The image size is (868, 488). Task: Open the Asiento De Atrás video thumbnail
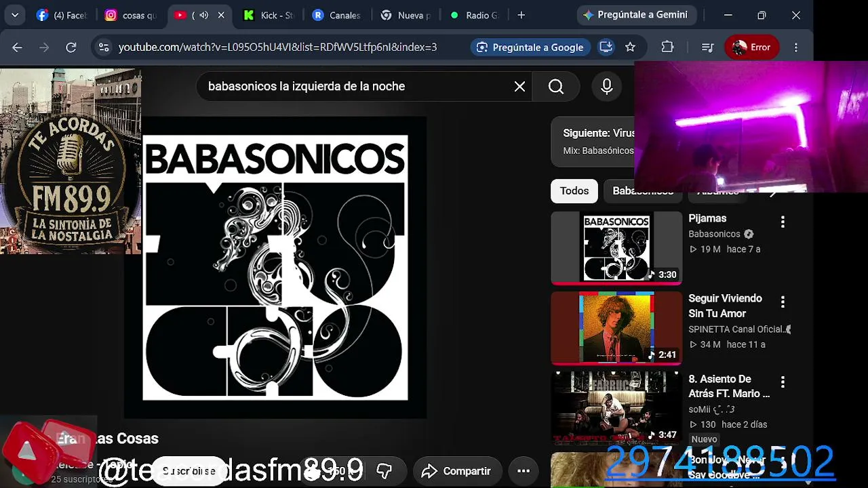coord(616,408)
